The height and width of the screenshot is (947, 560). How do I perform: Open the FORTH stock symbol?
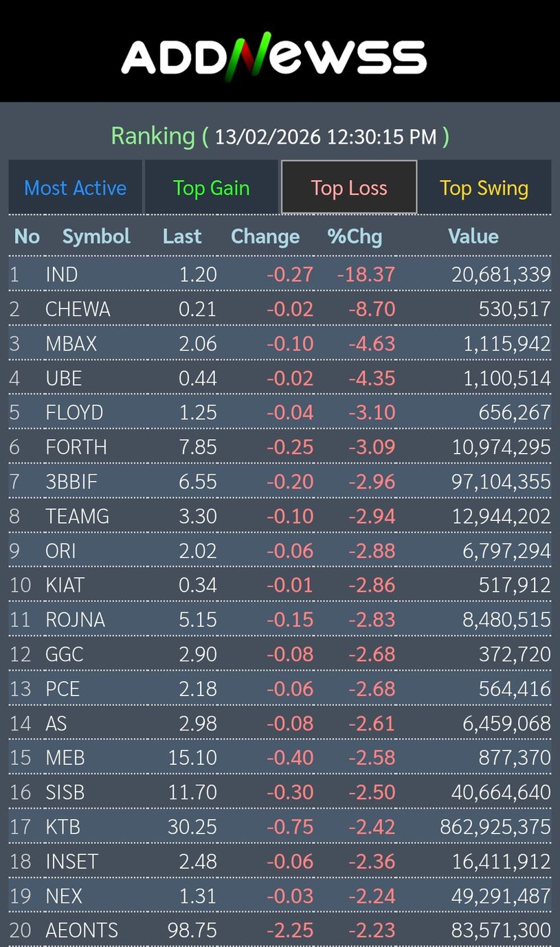pyautogui.click(x=76, y=447)
